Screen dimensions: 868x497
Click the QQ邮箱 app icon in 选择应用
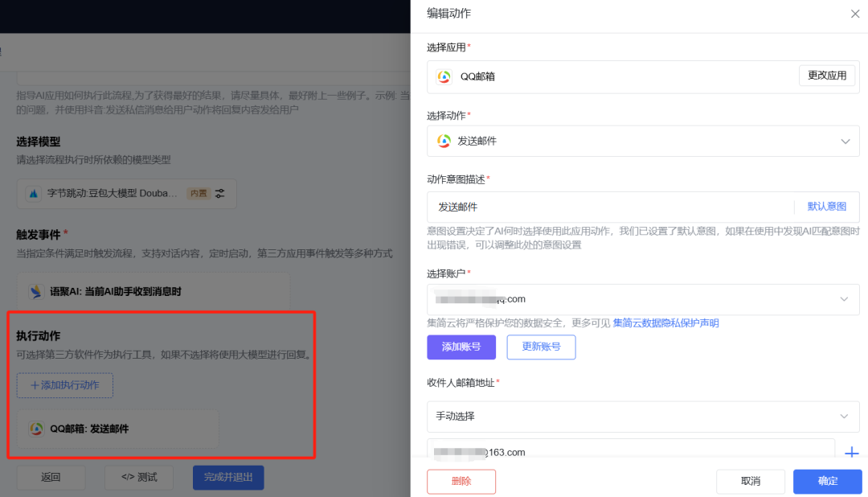click(444, 76)
